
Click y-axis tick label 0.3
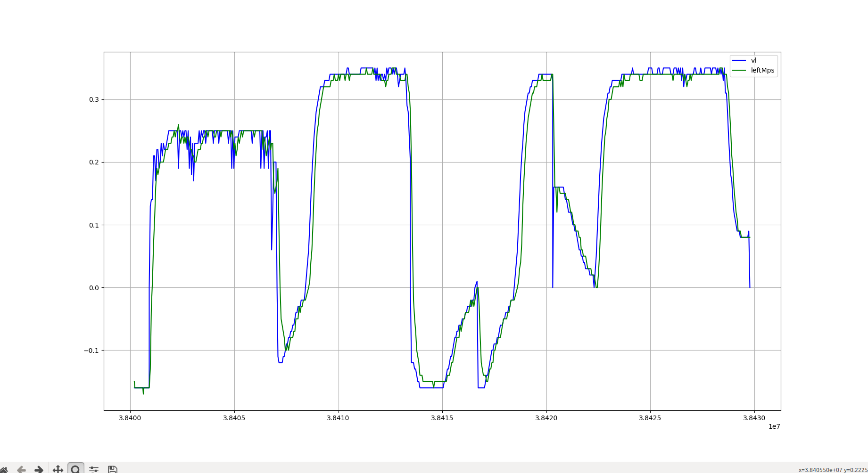pyautogui.click(x=94, y=99)
